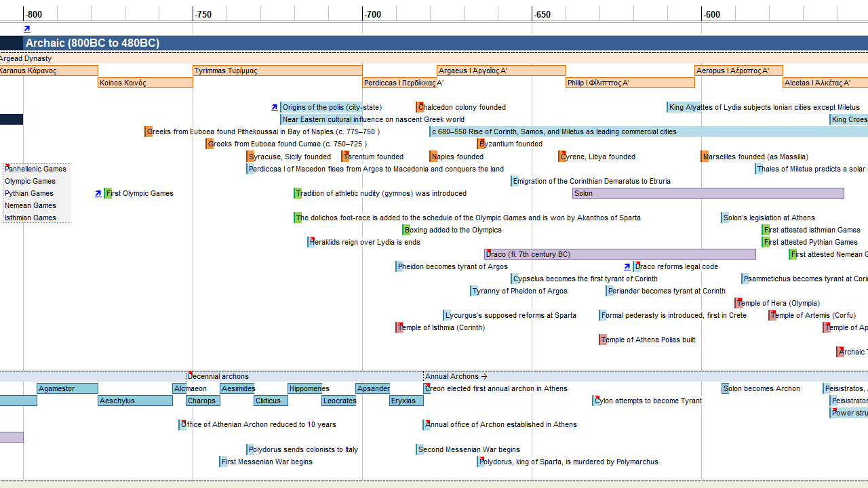868x488 pixels.
Task: Select the Solon lifespan bar
Action: coord(707,194)
